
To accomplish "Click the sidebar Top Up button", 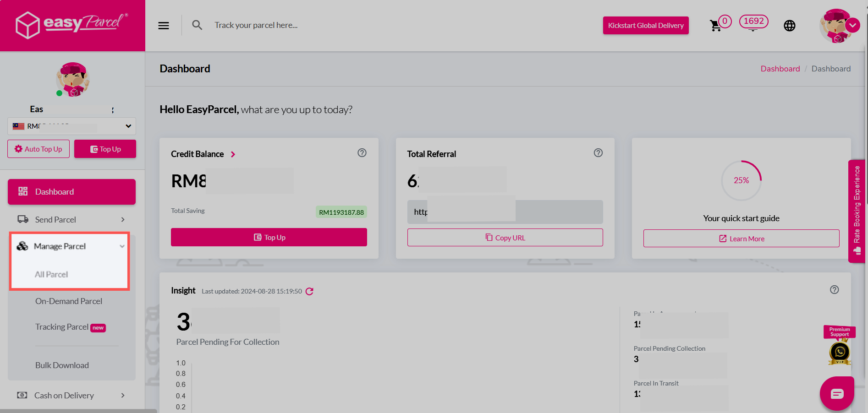I will (105, 149).
